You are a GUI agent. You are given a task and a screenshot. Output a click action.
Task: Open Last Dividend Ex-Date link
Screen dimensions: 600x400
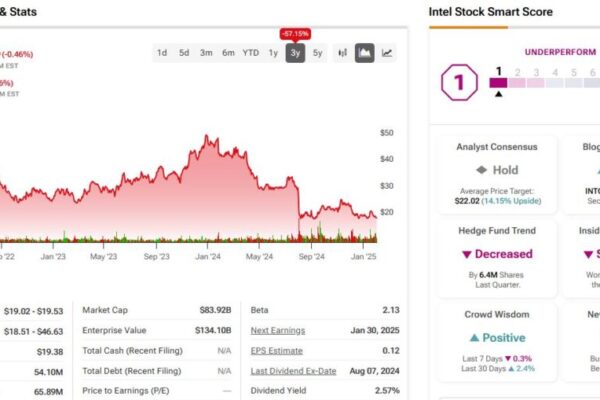[x=293, y=371]
